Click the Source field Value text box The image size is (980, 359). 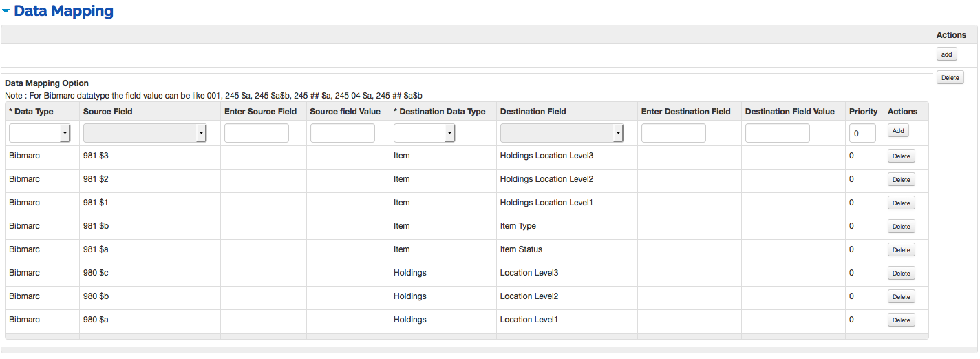coord(342,133)
